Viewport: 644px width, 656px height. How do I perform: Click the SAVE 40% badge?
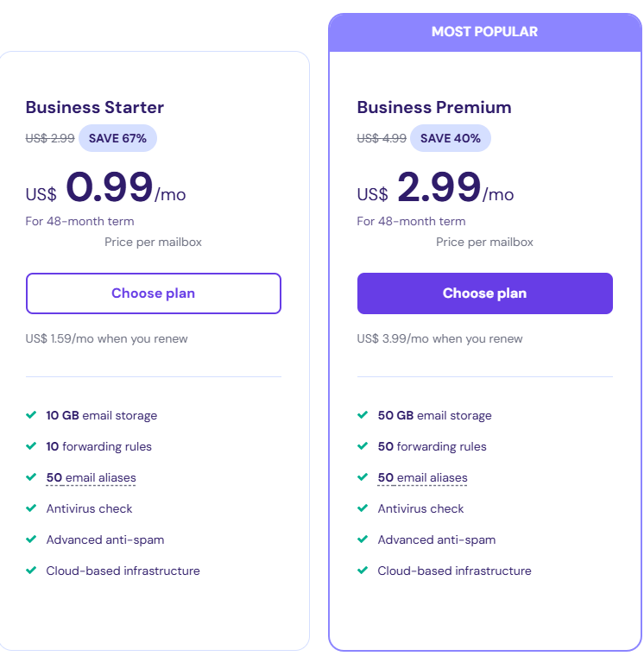click(450, 138)
